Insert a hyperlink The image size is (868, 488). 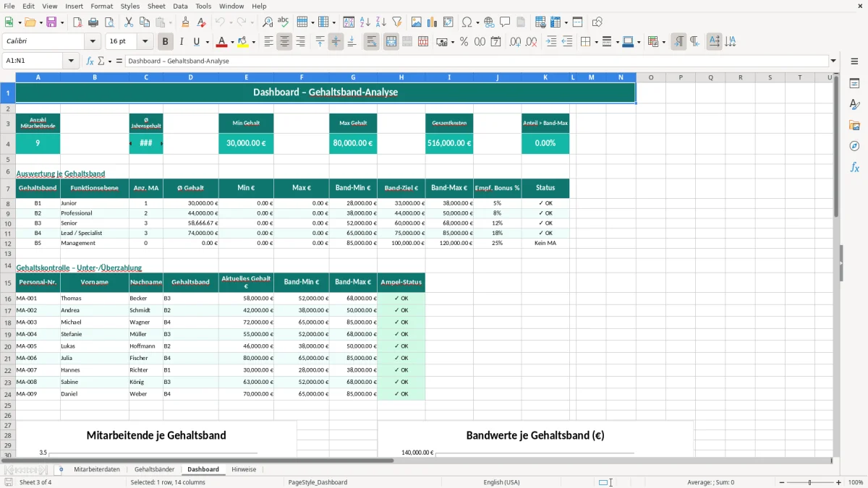click(489, 22)
